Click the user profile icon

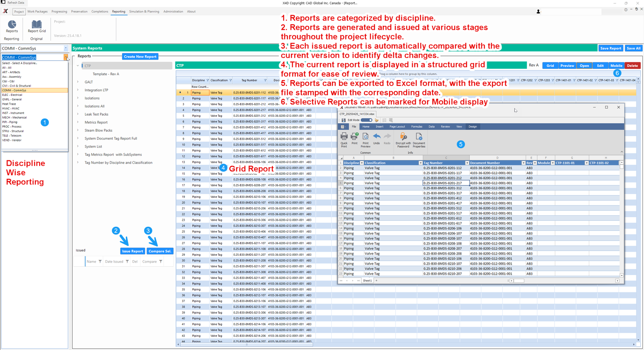pyautogui.click(x=538, y=12)
